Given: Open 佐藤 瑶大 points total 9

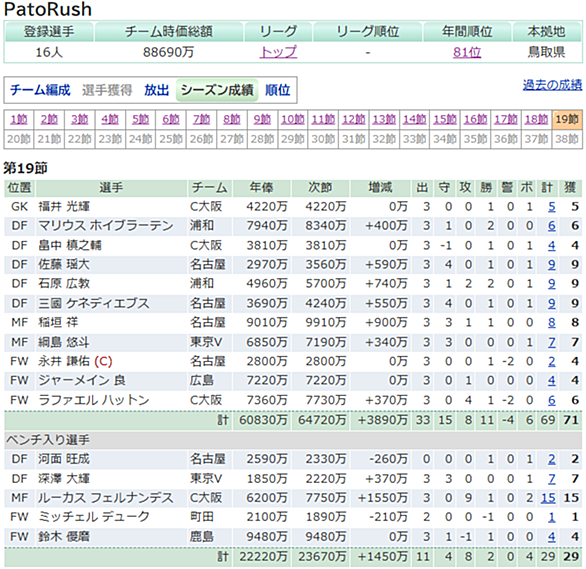Looking at the screenshot, I should click(552, 265).
